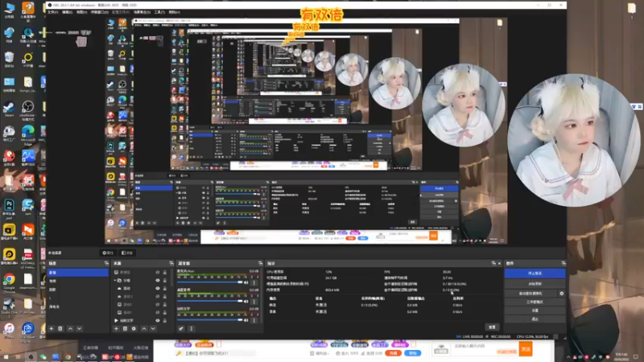The width and height of the screenshot is (644, 362).
Task: Click the 退出 exit button in Controls
Action: point(535,319)
